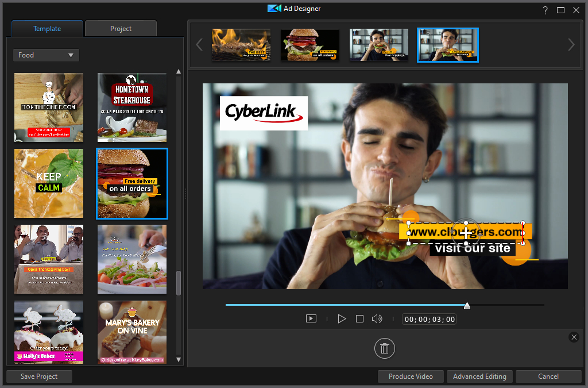Click the preview movie mode icon
Screen dimensions: 588x388
[x=311, y=319]
